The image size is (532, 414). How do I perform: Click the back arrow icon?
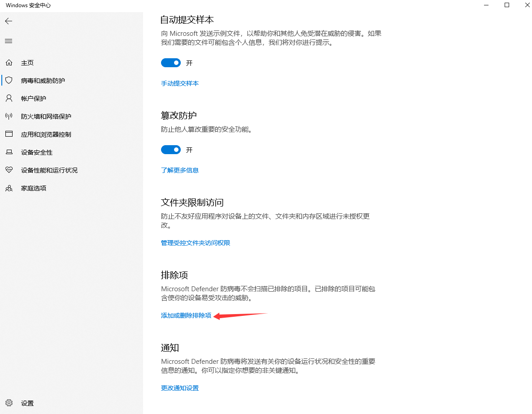pyautogui.click(x=9, y=21)
